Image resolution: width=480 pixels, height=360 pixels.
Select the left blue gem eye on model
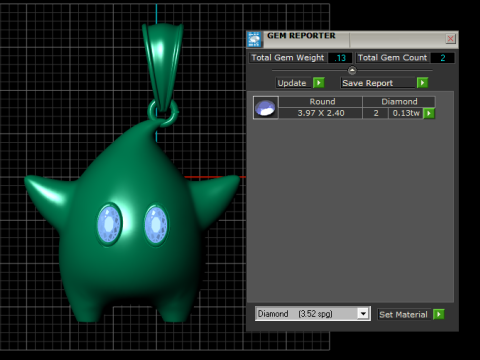pyautogui.click(x=109, y=224)
